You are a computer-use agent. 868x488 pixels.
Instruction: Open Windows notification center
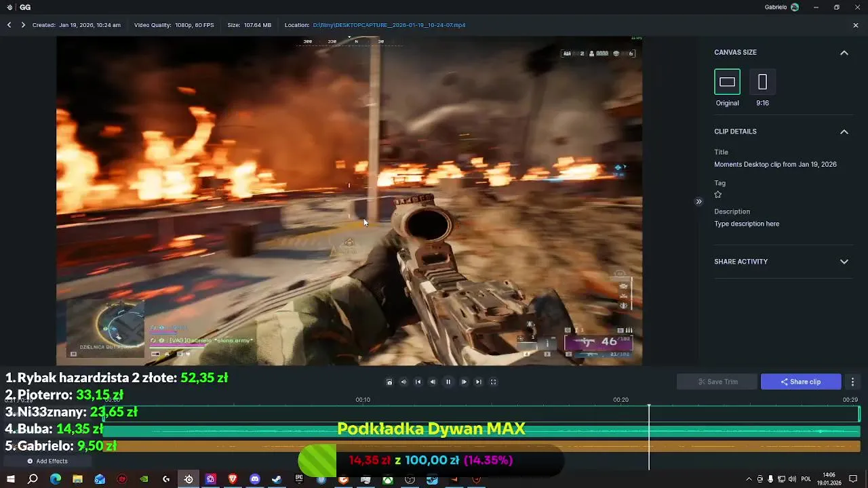click(x=853, y=479)
